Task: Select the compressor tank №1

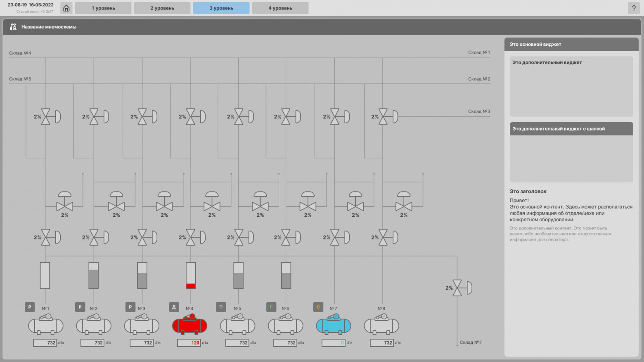Action: click(x=45, y=324)
